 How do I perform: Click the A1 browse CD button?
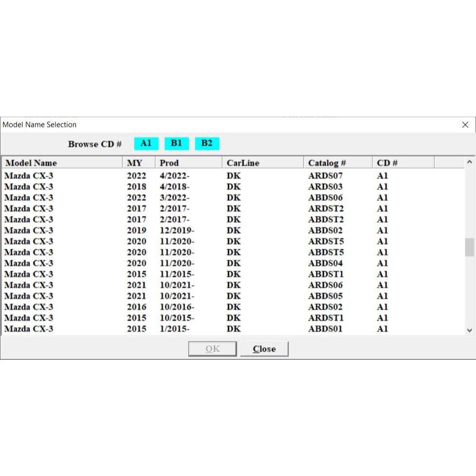[146, 143]
